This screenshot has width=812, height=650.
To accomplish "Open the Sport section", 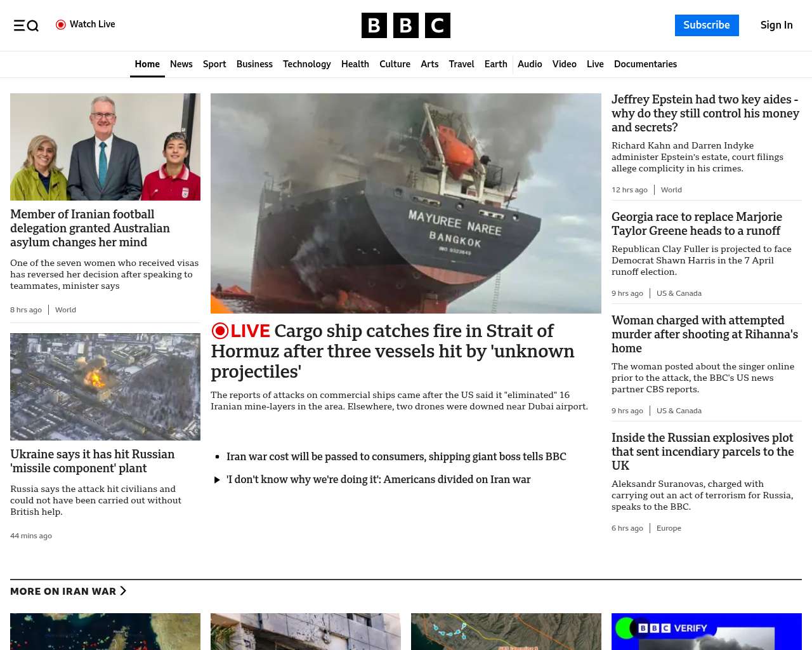I will coord(214,64).
